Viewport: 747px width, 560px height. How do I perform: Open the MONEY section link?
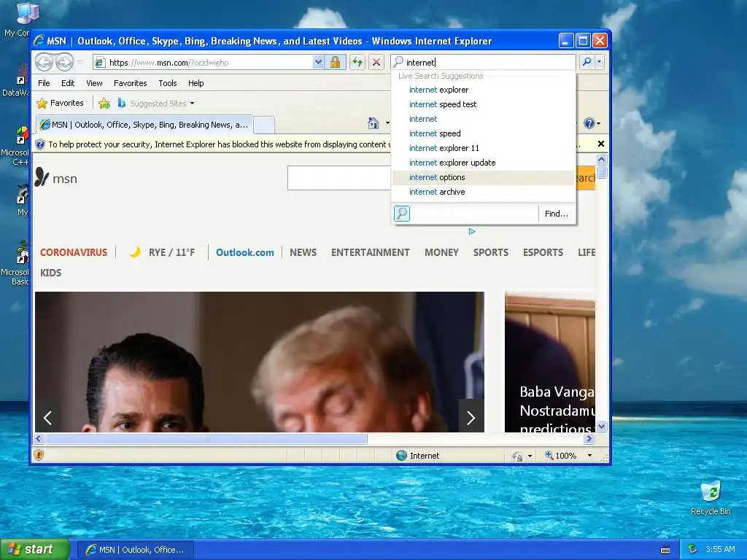click(x=441, y=252)
